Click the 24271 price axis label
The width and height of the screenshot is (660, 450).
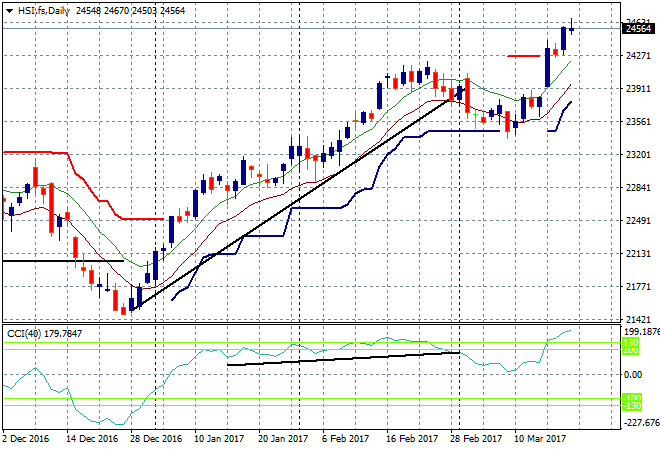point(638,56)
